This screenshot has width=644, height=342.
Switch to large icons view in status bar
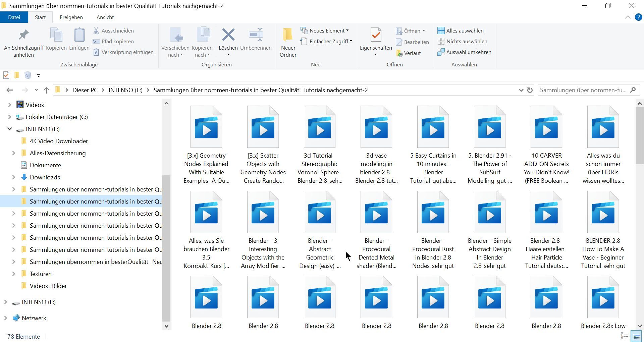pos(636,336)
